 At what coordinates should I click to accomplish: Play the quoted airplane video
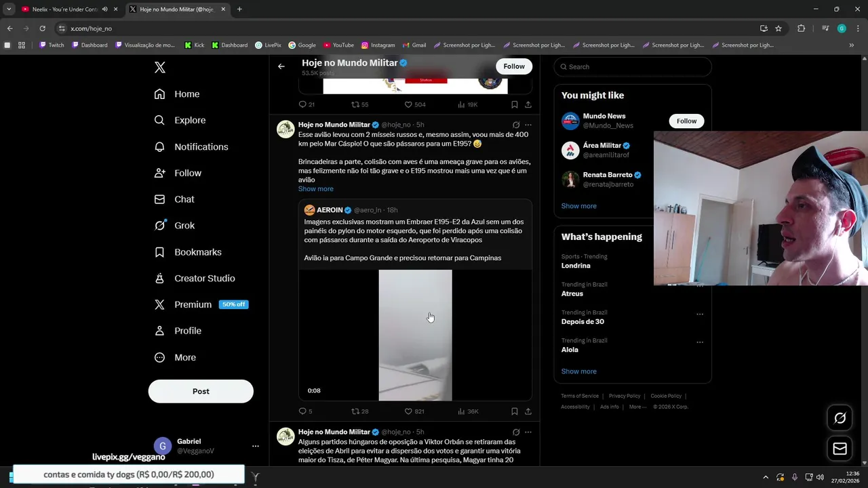(415, 335)
